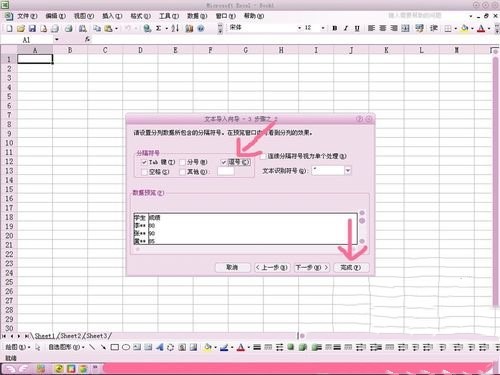Click the Copy icon in toolbar
The width and height of the screenshot is (500, 375).
(x=97, y=29)
